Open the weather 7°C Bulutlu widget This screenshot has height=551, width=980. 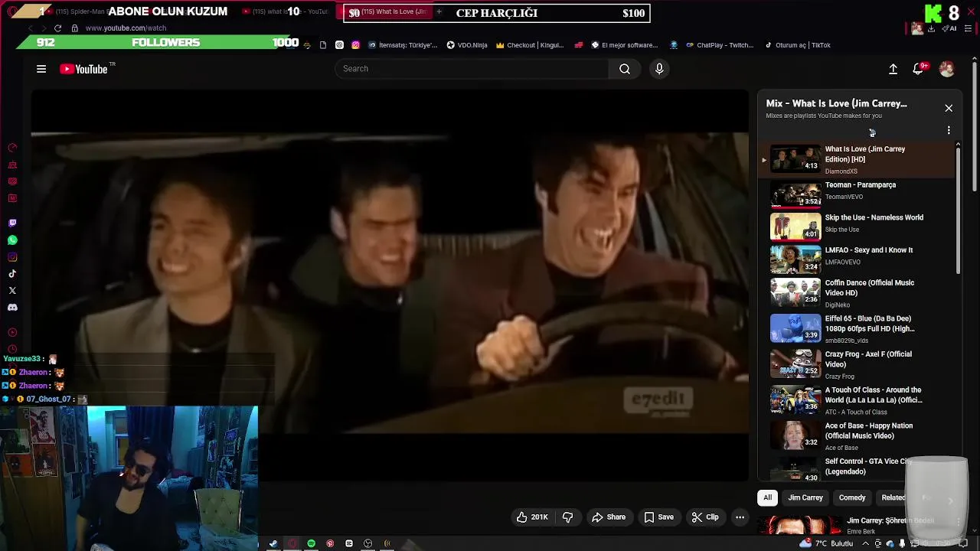pos(826,544)
